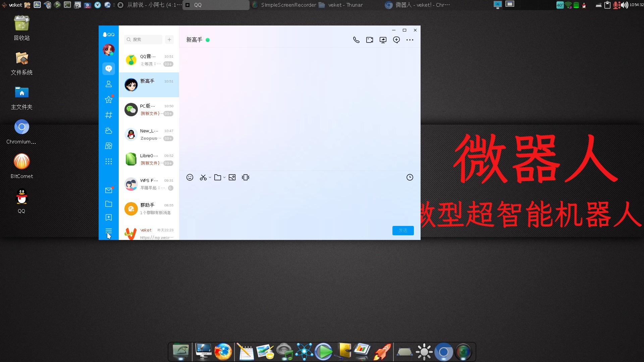The width and height of the screenshot is (644, 362).
Task: Click the rocket icon in the dock
Action: coord(382,352)
